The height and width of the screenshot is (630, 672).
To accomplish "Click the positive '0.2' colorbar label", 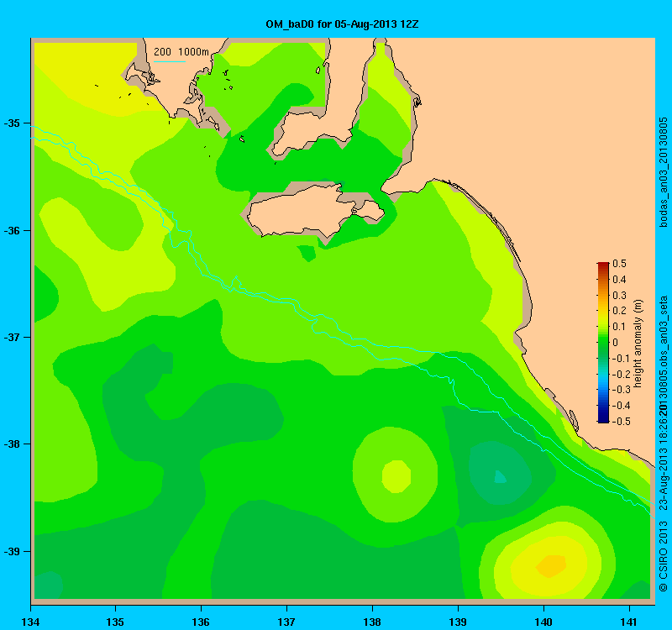I will coord(619,311).
